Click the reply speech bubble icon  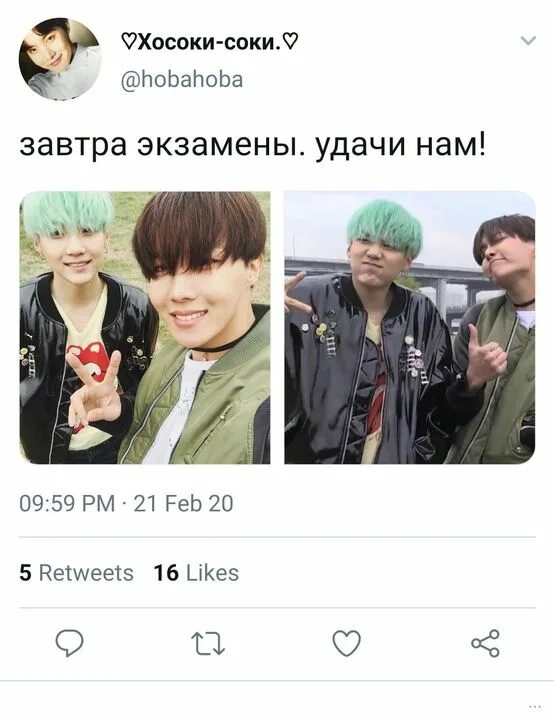pyautogui.click(x=69, y=643)
